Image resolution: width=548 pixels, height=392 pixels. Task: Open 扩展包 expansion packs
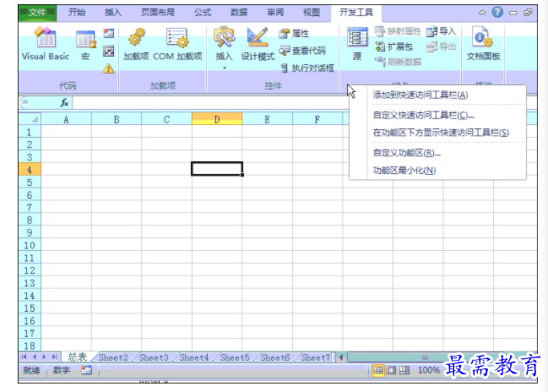click(393, 46)
